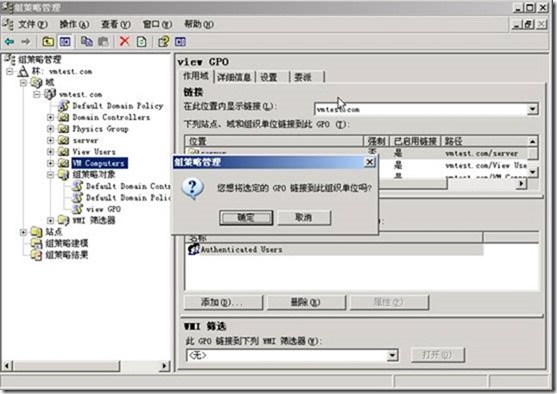Open the 文件(F) menu
Image resolution: width=557 pixels, height=394 pixels.
tap(33, 25)
